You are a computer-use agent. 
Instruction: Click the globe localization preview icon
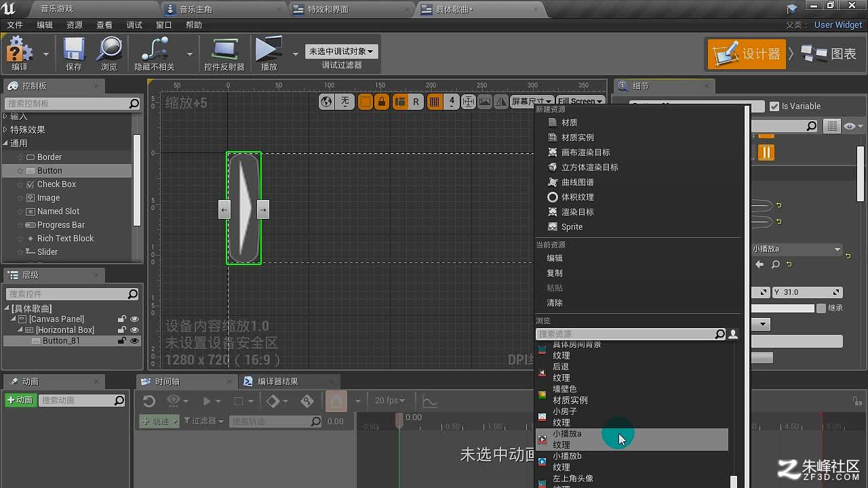point(327,102)
